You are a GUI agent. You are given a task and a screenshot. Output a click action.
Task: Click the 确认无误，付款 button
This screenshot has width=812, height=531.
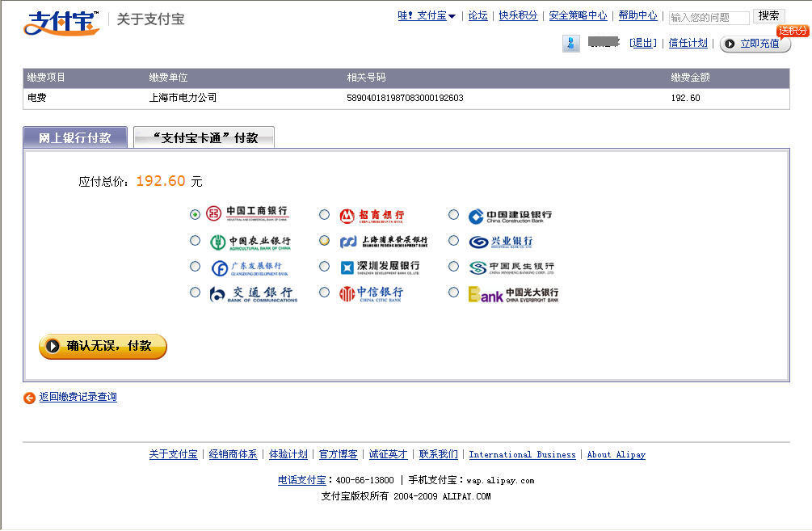(x=103, y=346)
